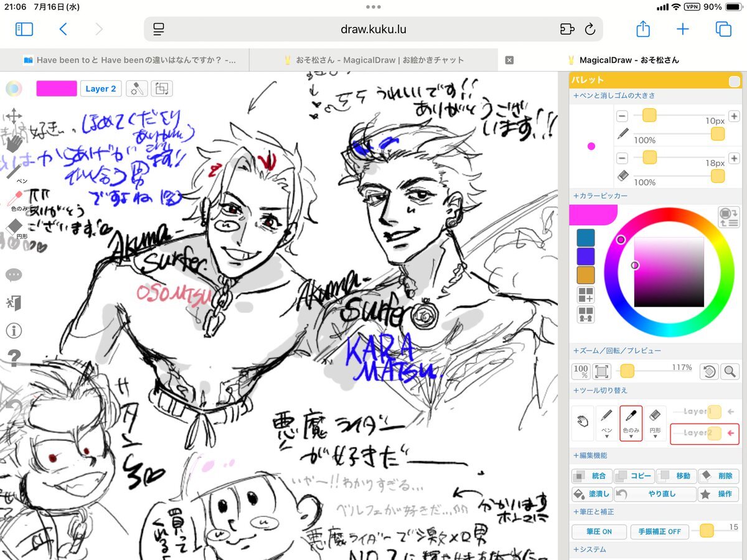Open the chat speech bubble
The width and height of the screenshot is (747, 560).
tap(14, 275)
